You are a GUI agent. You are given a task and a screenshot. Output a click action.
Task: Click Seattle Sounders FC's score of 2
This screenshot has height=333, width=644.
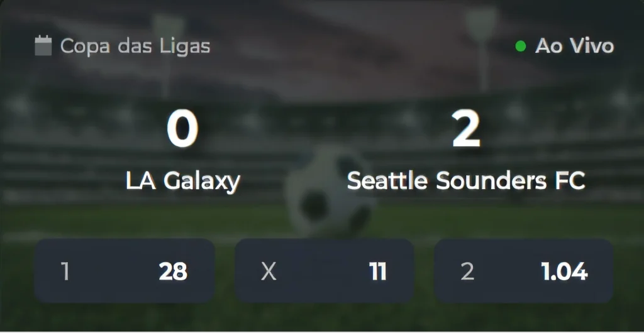tap(466, 129)
